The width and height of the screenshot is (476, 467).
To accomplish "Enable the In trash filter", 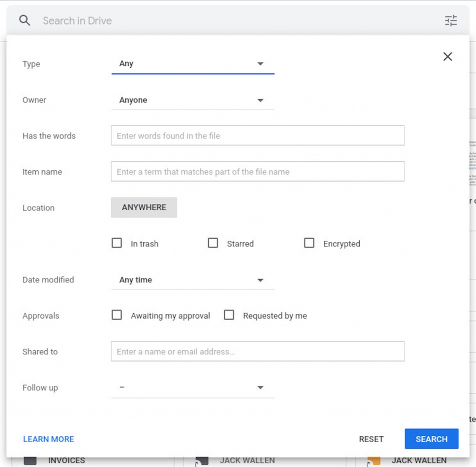I will coord(117,243).
